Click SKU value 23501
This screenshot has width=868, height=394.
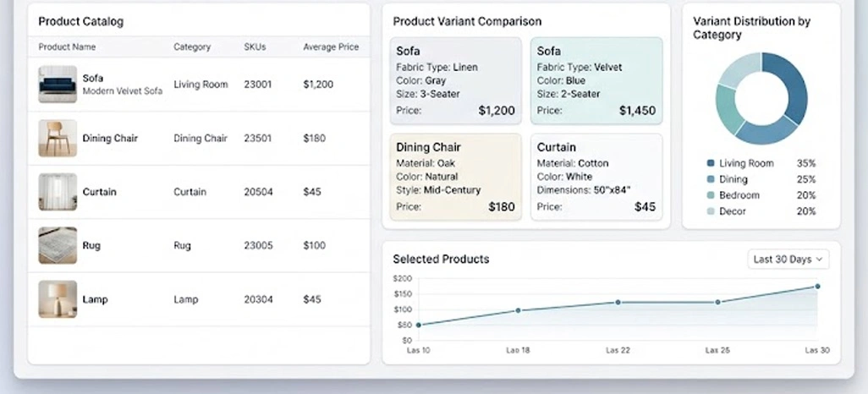pyautogui.click(x=258, y=139)
